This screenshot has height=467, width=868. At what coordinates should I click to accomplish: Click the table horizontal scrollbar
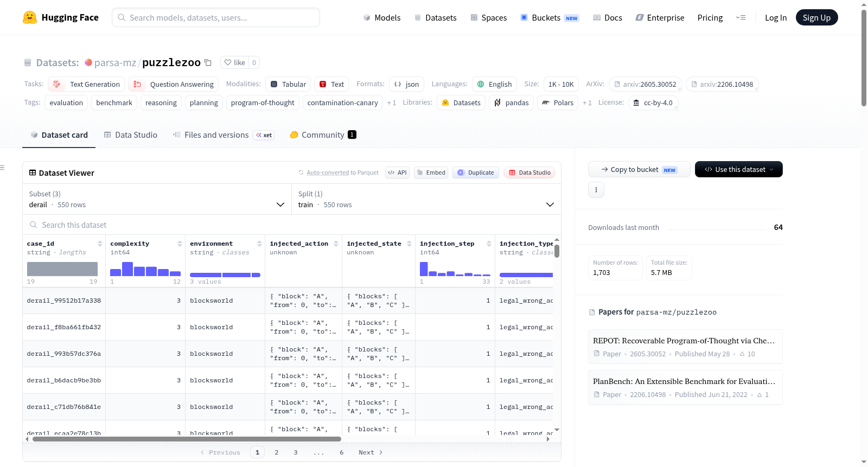[187, 439]
